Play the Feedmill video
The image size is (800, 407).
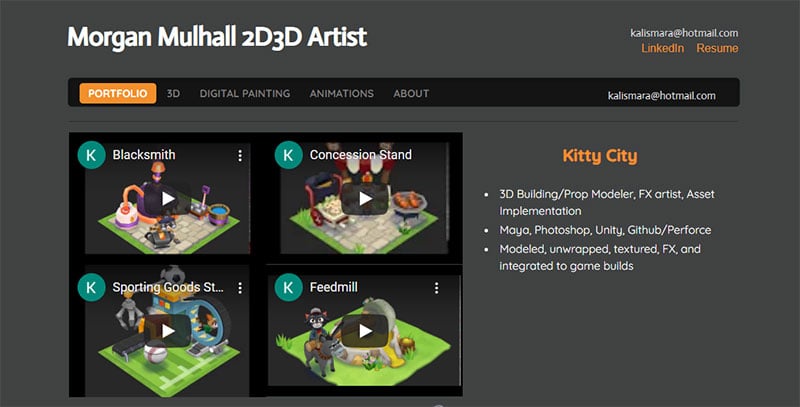coord(365,331)
